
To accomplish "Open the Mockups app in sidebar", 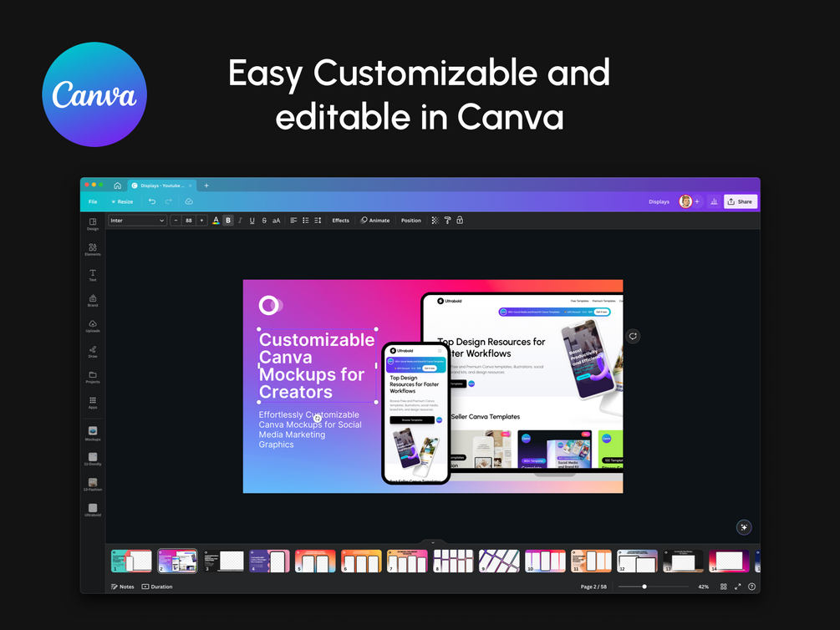I will tap(93, 434).
